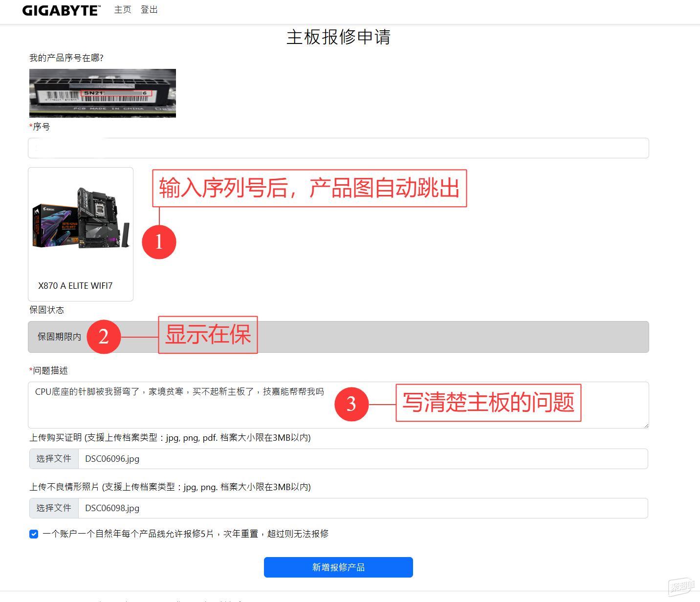
Task: Choose file for defect photo DSC06098.jpg
Action: pos(54,508)
